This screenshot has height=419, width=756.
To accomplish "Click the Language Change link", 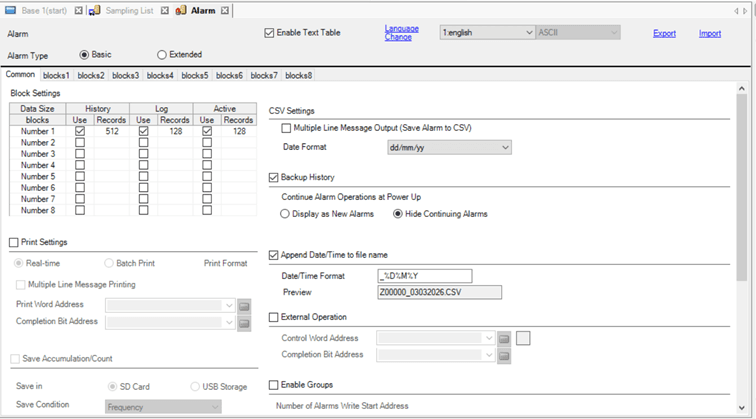I will point(402,33).
